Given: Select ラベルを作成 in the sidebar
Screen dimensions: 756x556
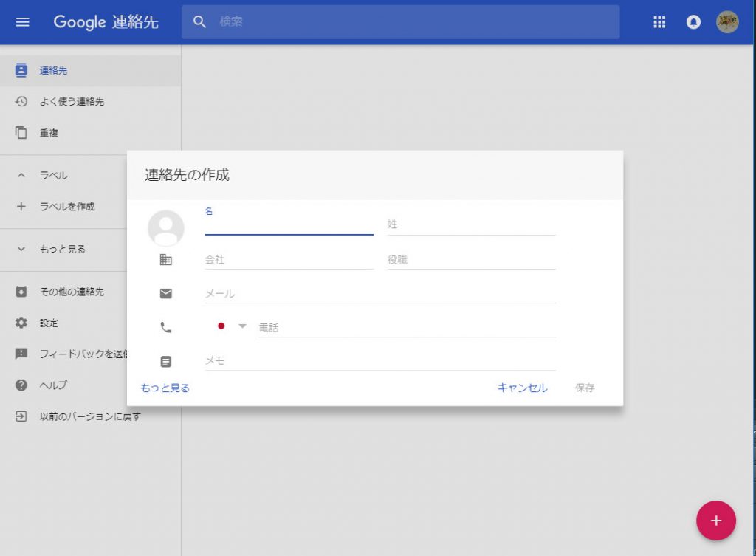Looking at the screenshot, I should click(67, 207).
